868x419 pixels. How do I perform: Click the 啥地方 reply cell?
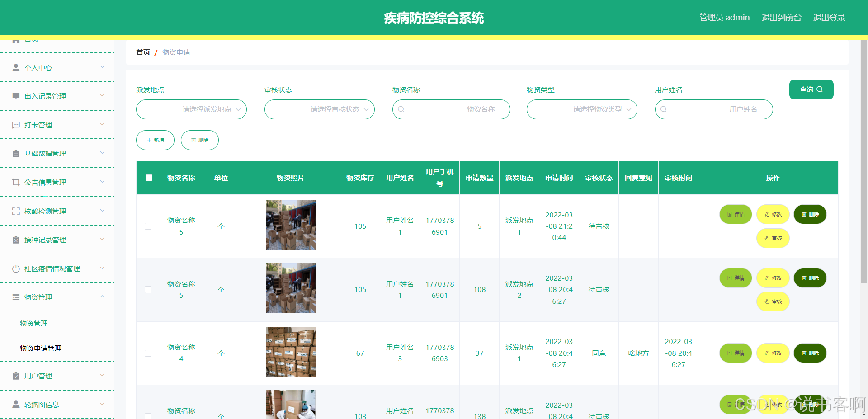click(x=638, y=353)
